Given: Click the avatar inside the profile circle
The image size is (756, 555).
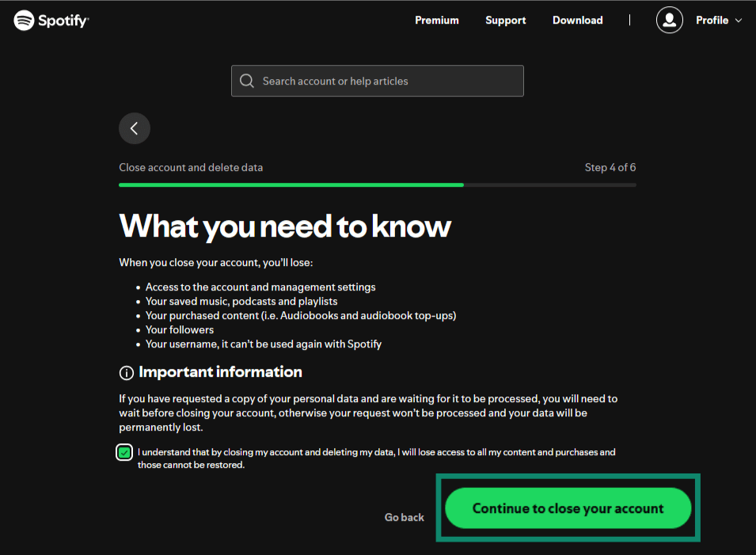Looking at the screenshot, I should click(x=669, y=20).
